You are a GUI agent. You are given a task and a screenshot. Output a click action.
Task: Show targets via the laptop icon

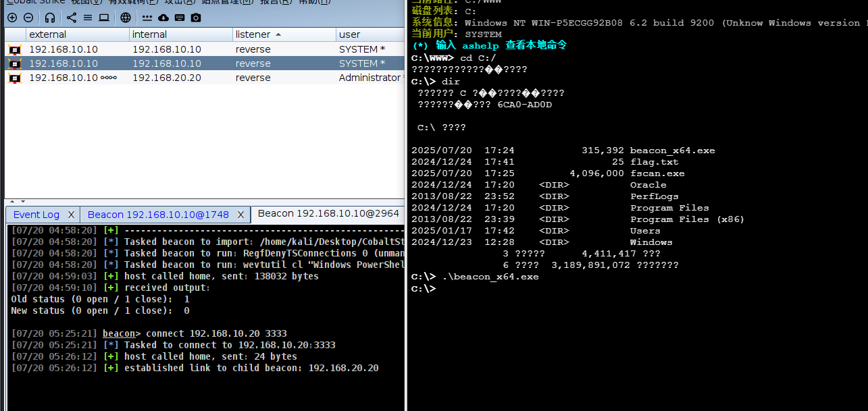[x=104, y=18]
